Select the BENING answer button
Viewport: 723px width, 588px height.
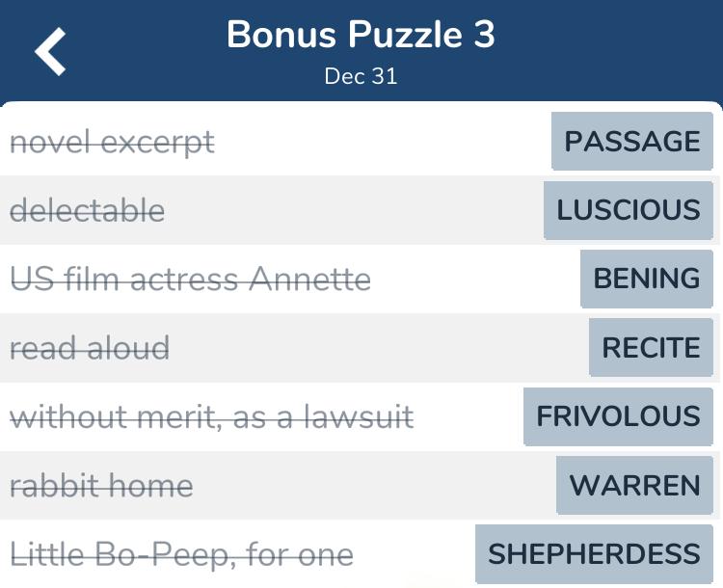click(x=647, y=279)
